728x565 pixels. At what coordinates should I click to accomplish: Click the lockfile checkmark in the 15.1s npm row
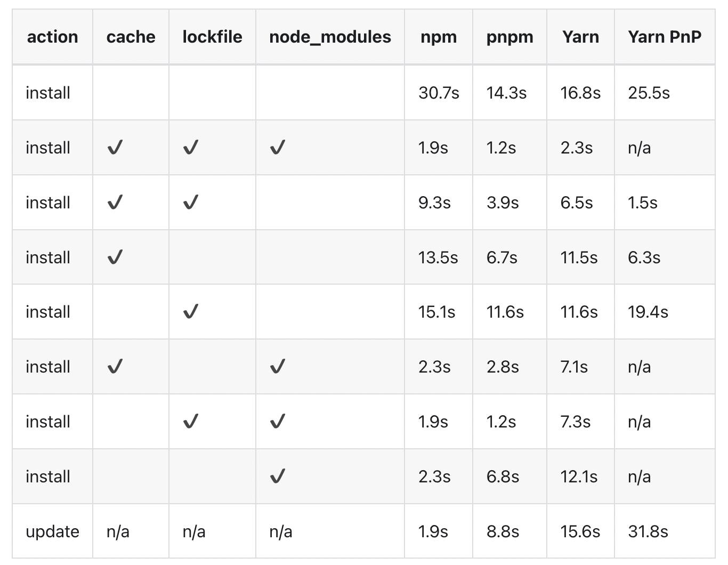click(x=190, y=312)
